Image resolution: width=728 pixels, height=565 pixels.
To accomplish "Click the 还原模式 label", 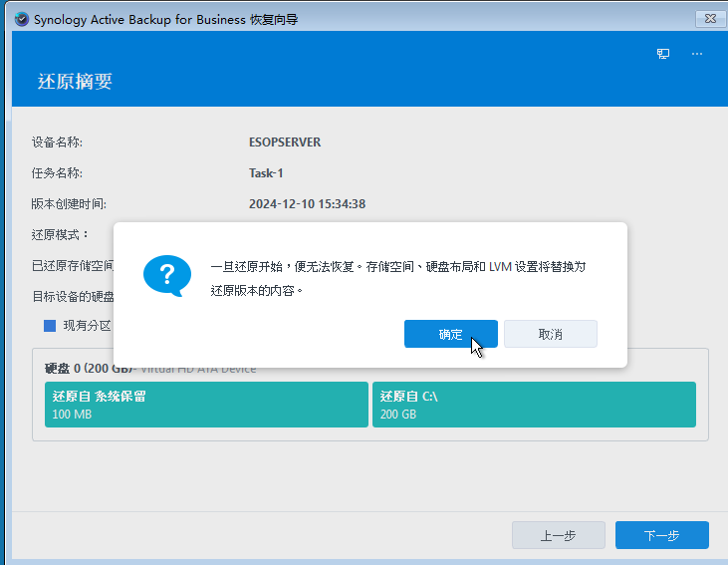I will [x=59, y=234].
